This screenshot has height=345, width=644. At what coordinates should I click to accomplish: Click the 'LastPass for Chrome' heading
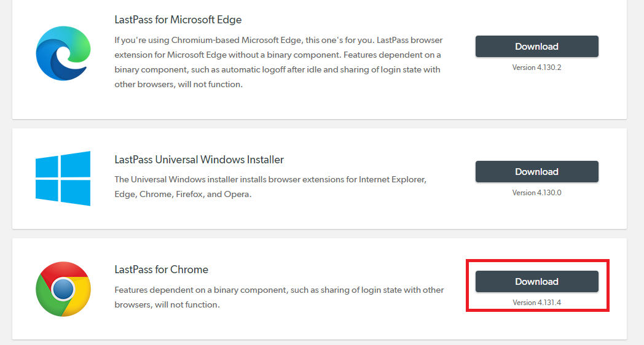pyautogui.click(x=162, y=269)
